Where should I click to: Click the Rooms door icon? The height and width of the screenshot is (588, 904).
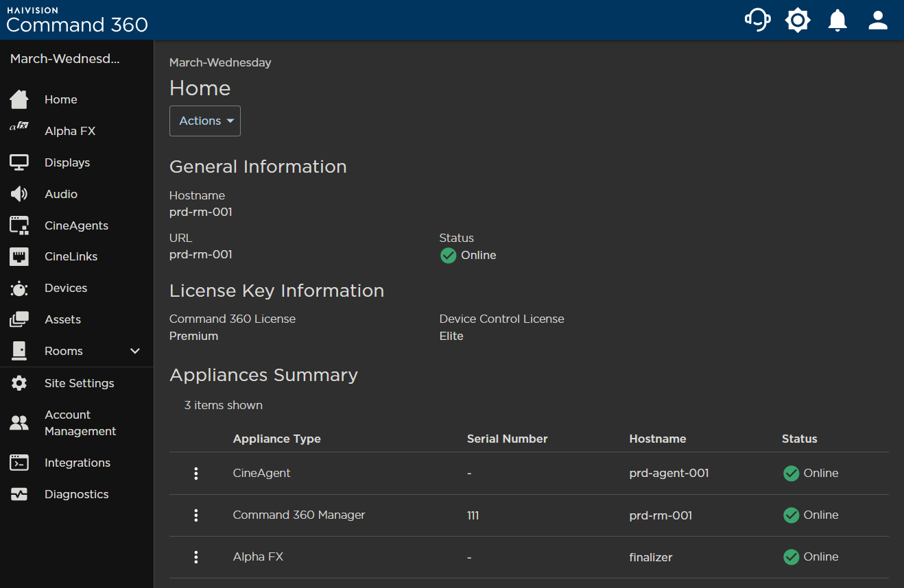(x=19, y=351)
